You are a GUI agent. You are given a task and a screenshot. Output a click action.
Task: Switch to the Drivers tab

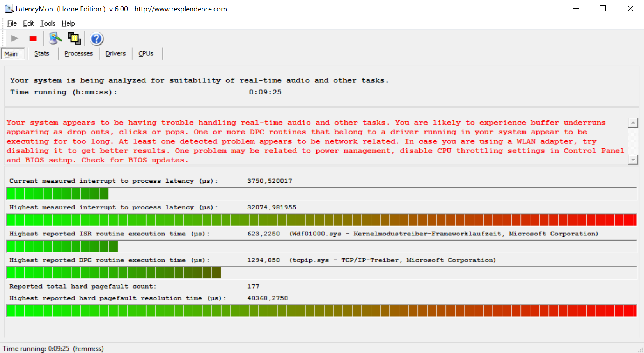[x=115, y=53]
